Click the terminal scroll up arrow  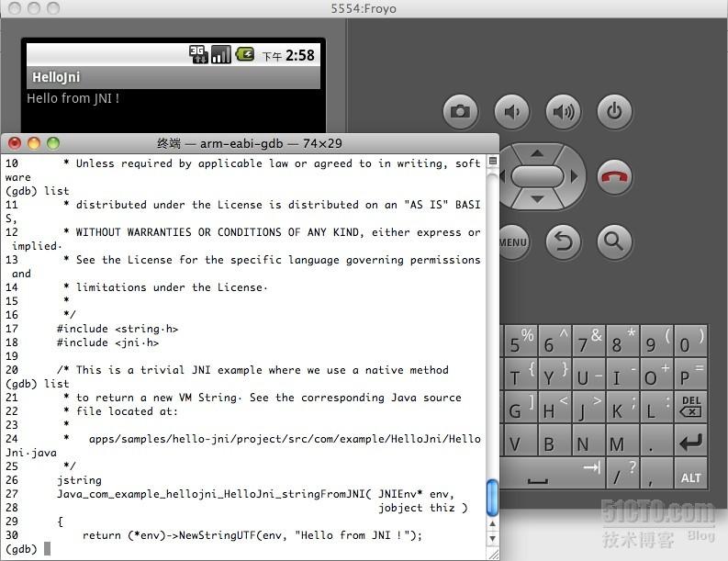[x=492, y=524]
